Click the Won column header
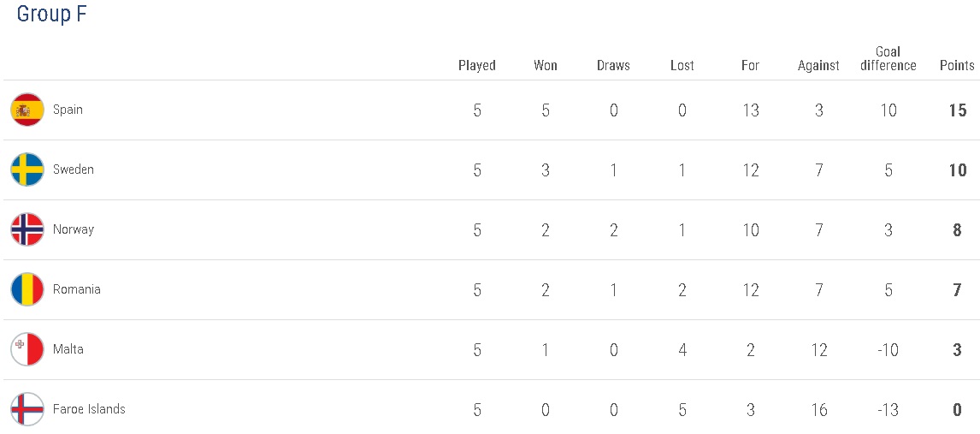The height and width of the screenshot is (434, 980). pyautogui.click(x=546, y=65)
